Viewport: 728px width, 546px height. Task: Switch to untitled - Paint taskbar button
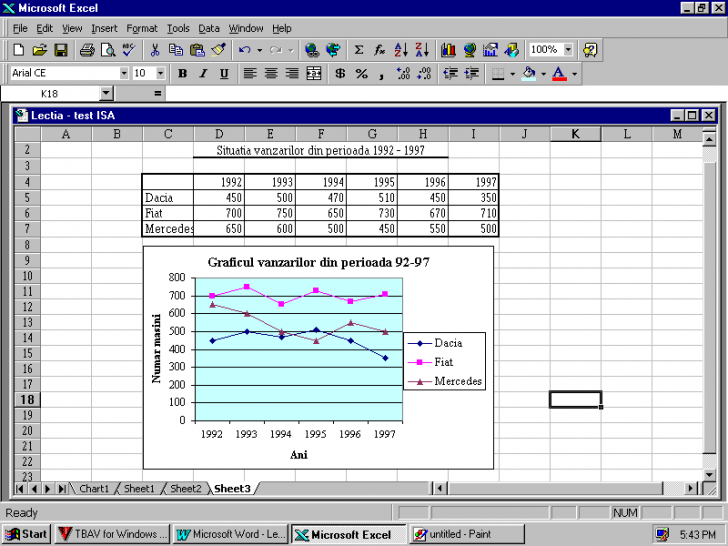tap(467, 534)
